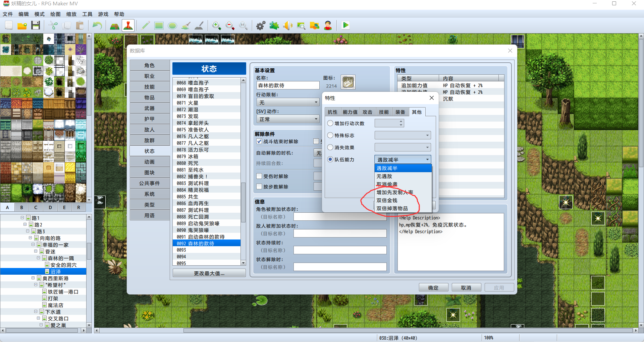Click the 取消 button

tap(466, 288)
